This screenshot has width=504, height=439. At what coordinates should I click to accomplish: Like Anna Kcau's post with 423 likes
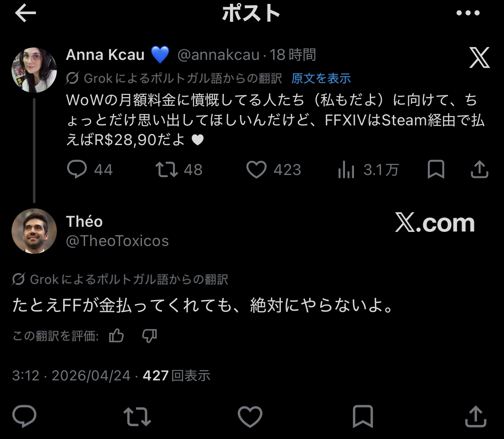click(256, 170)
